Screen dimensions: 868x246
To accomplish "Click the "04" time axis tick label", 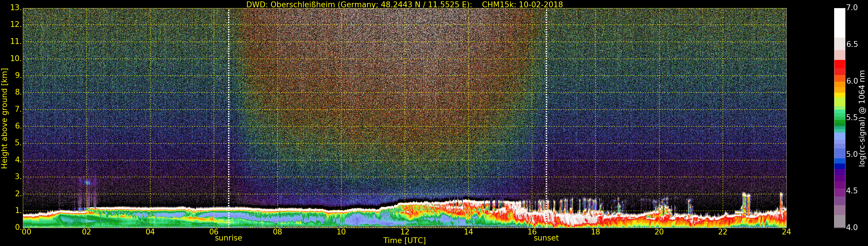I will pyautogui.click(x=150, y=232).
